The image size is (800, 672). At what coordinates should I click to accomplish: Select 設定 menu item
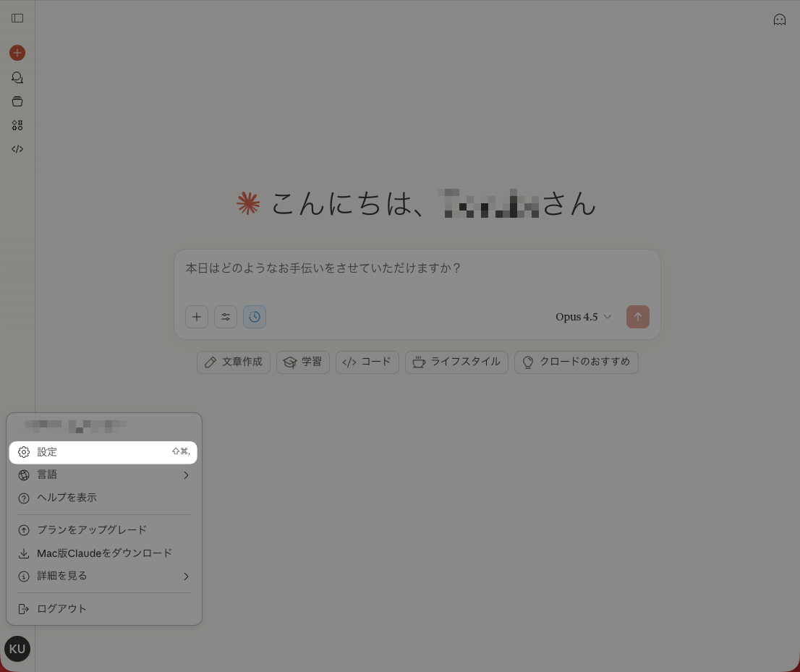(x=103, y=452)
